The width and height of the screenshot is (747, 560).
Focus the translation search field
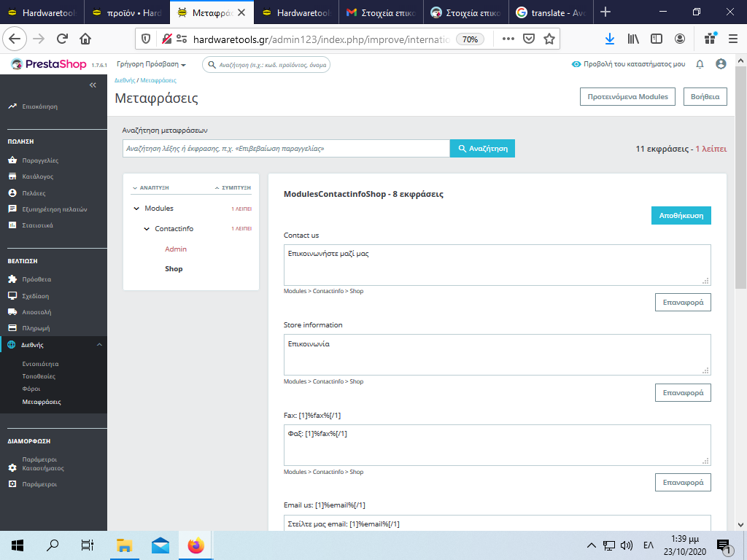click(286, 149)
